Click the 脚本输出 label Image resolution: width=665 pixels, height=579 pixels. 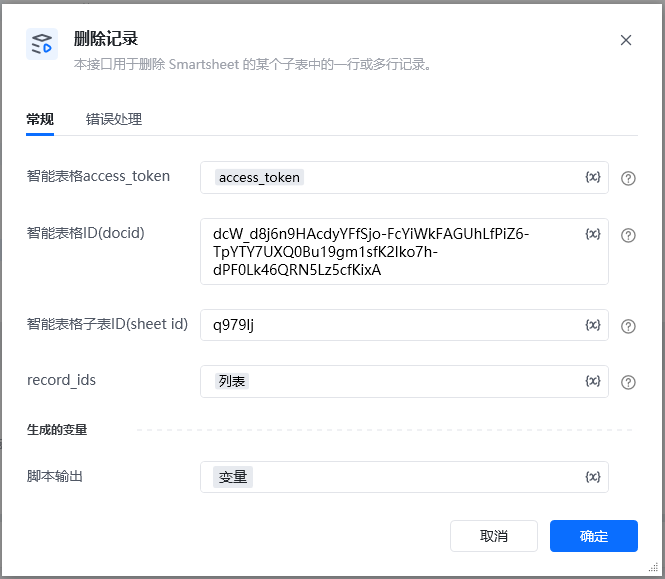click(55, 476)
